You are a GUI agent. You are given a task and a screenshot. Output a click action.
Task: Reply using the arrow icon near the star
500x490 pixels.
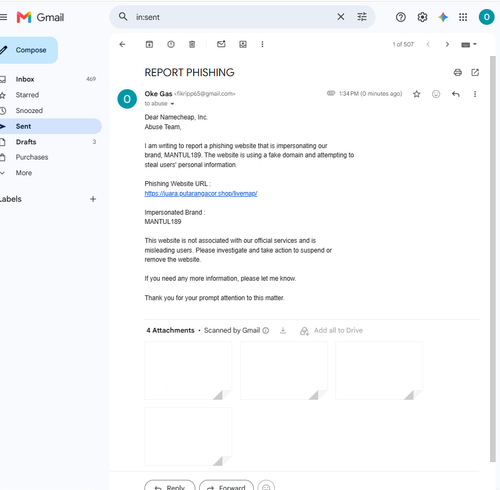(x=456, y=94)
